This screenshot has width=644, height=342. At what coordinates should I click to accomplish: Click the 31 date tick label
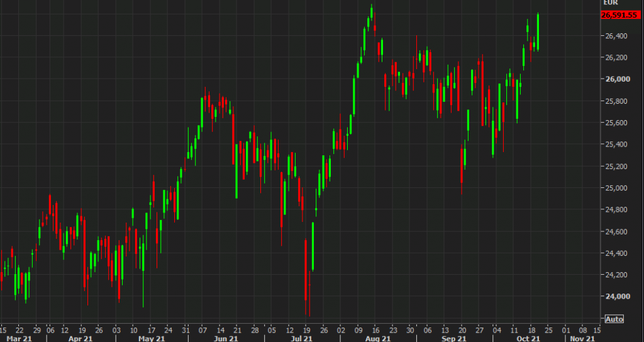pos(186,329)
